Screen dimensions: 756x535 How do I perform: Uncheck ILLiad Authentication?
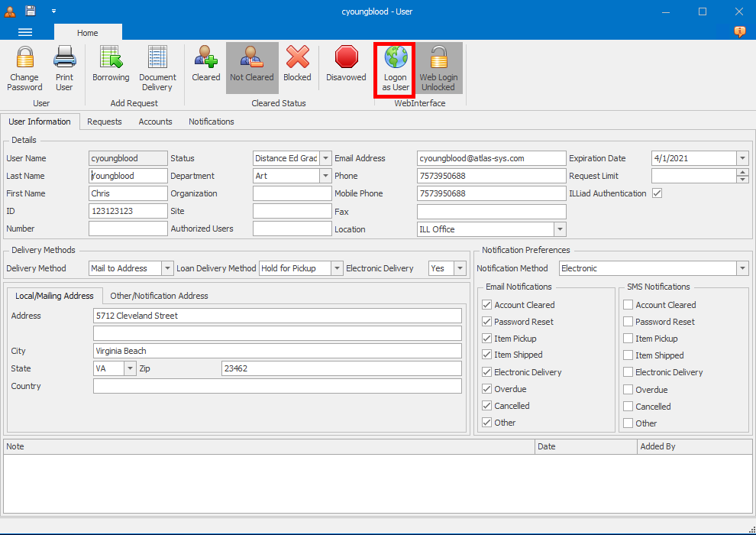(657, 193)
